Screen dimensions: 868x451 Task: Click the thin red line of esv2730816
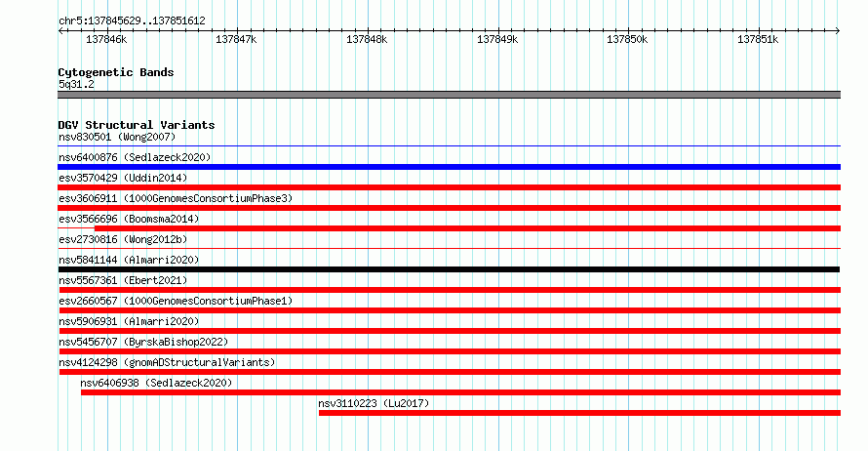coord(449,248)
